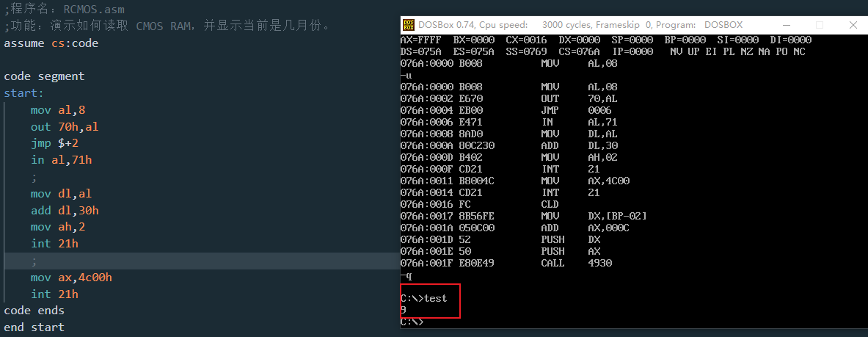This screenshot has width=868, height=337.
Task: Click the comment line mentioning CMOS RAM
Action: click(167, 26)
